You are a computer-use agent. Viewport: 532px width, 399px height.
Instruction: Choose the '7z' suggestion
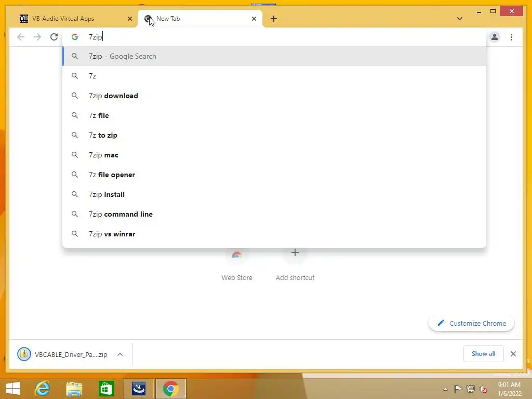[274, 76]
